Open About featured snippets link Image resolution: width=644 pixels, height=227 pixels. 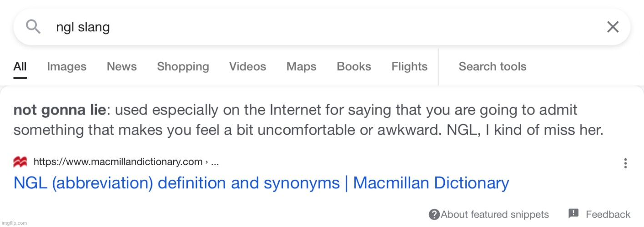(495, 214)
